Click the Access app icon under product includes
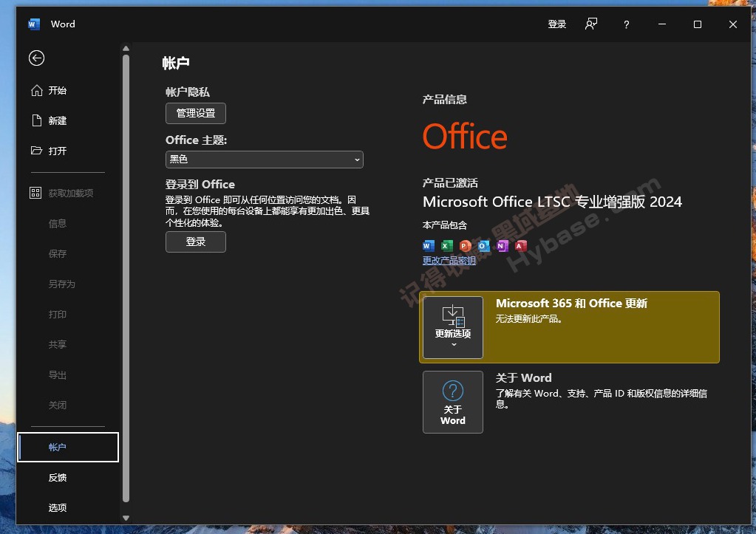 click(521, 246)
